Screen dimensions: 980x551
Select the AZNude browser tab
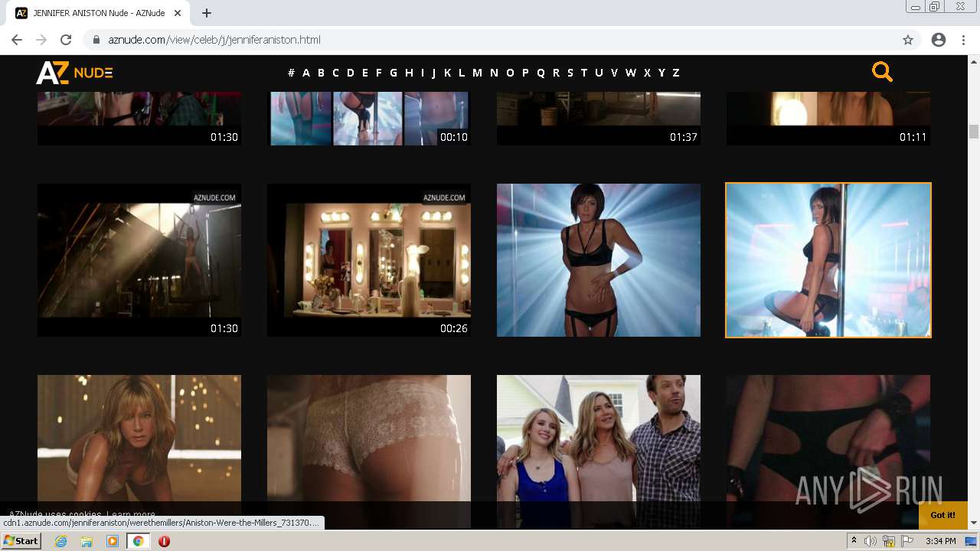pos(99,13)
